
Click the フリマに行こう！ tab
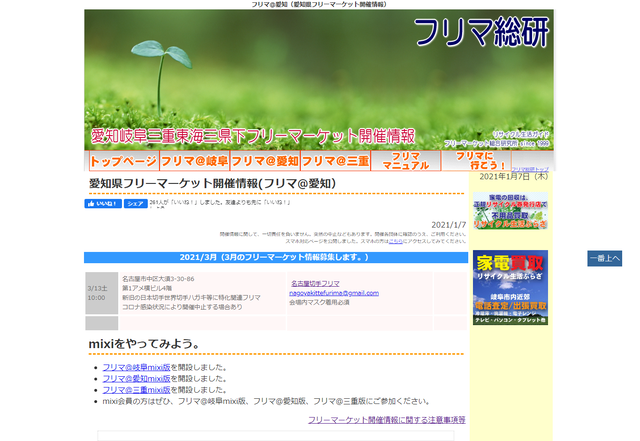tap(476, 161)
